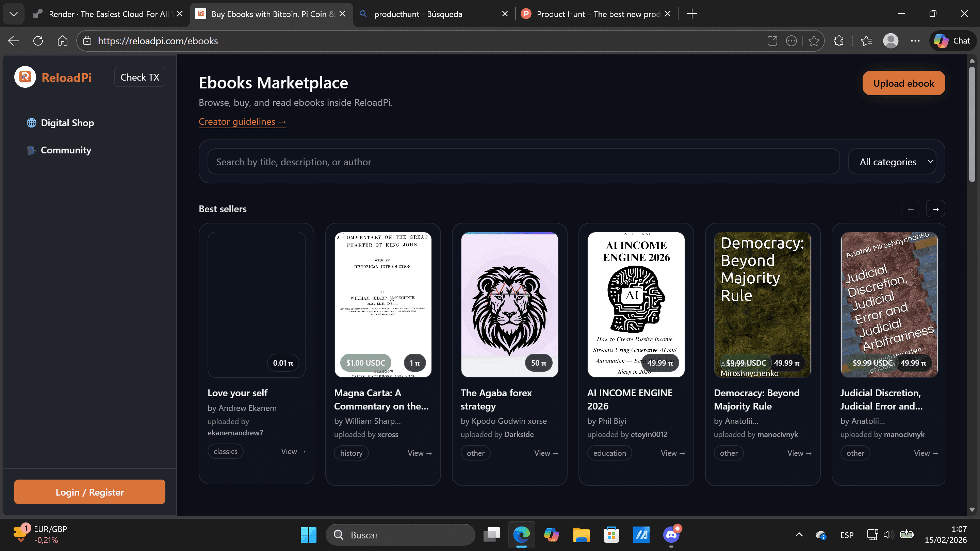Viewport: 980px width, 551px height.
Task: Open the browser extensions icon
Action: (838, 41)
